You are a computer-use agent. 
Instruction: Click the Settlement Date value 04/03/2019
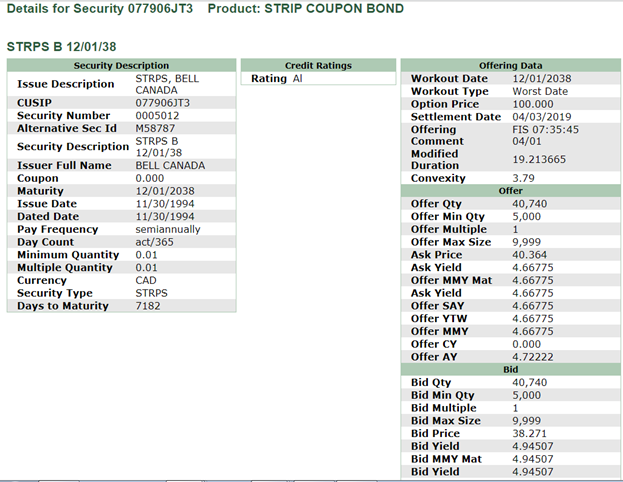(542, 117)
